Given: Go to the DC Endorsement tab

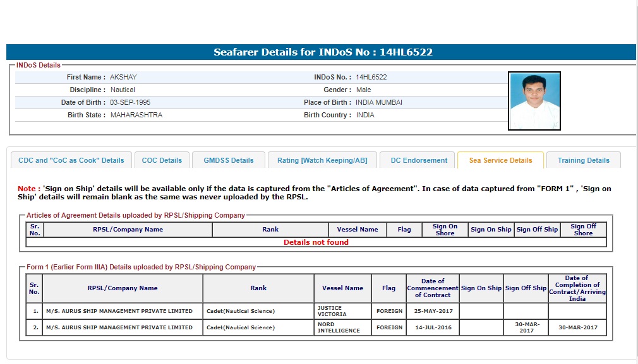Looking at the screenshot, I should 419,160.
